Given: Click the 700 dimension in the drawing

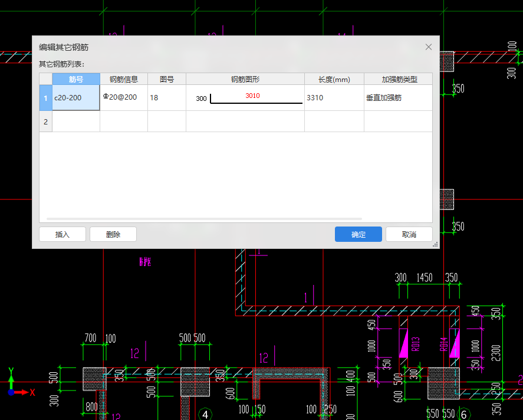Looking at the screenshot, I should [x=90, y=338].
